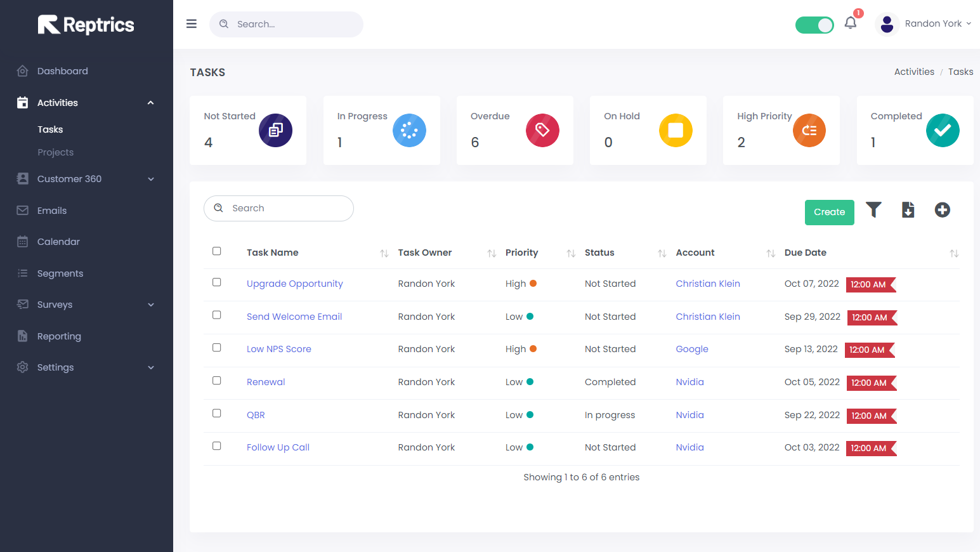Click the Overdue tag icon
Viewport: 980px width, 552px height.
coord(542,131)
